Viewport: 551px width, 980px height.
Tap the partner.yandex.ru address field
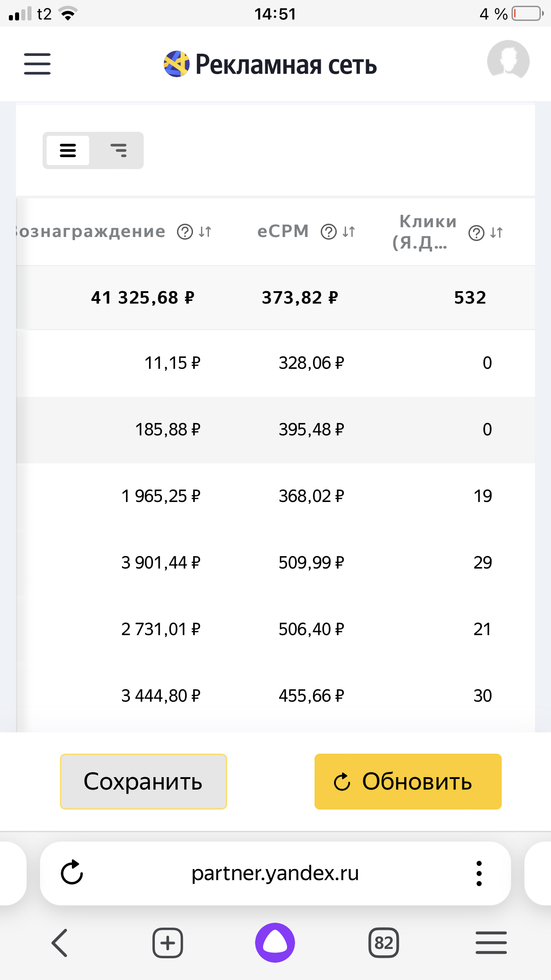pos(275,873)
